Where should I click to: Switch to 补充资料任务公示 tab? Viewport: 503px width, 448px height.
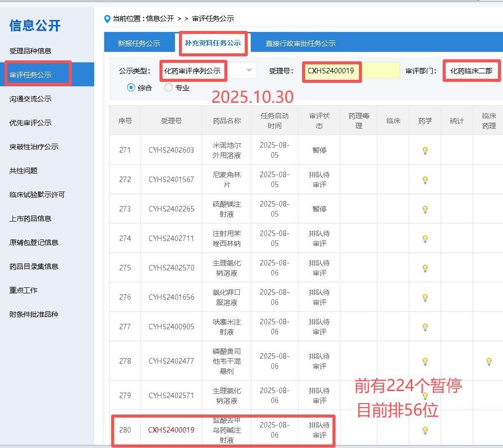[213, 43]
